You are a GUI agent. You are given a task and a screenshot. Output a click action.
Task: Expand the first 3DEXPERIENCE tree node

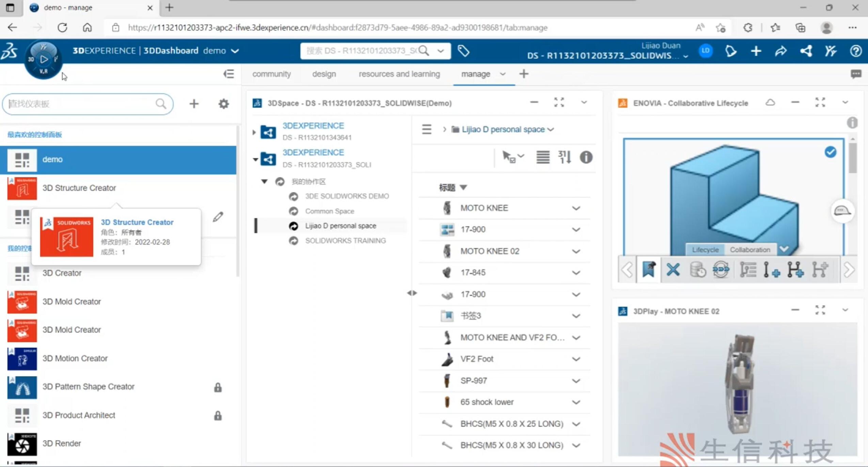(254, 132)
